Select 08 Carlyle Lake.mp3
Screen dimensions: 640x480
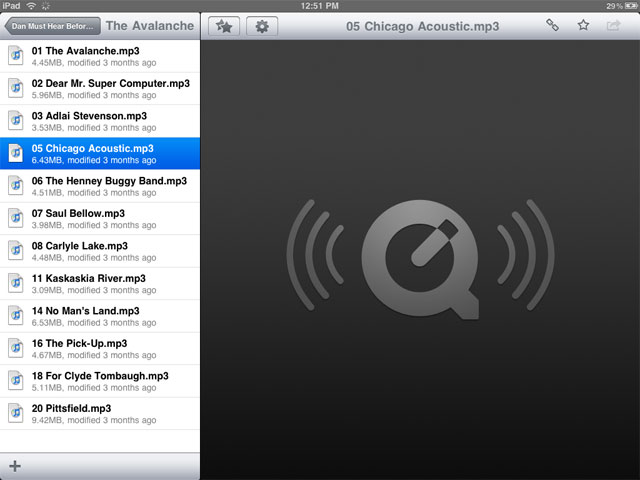pyautogui.click(x=100, y=251)
